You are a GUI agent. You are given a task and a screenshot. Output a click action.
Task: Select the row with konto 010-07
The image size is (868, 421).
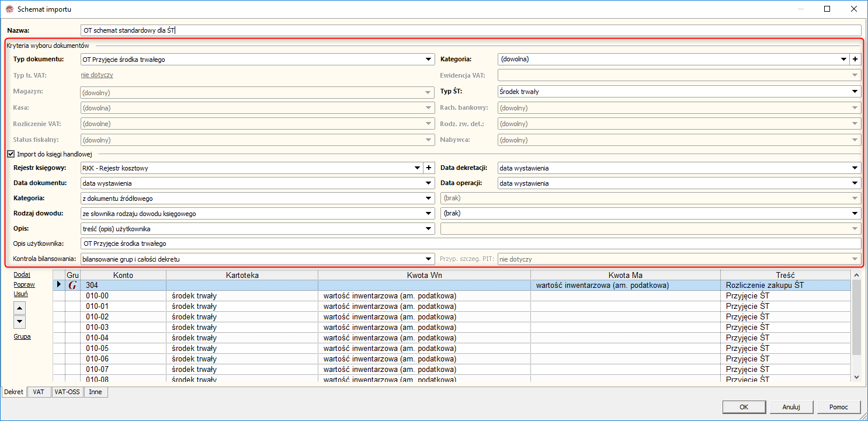click(x=452, y=369)
